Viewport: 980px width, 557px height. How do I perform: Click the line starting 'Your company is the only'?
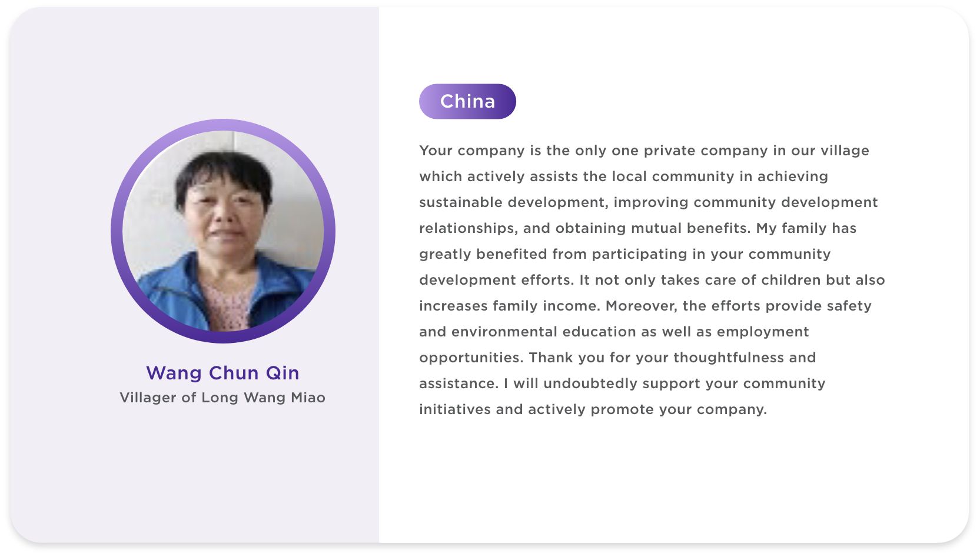[644, 151]
